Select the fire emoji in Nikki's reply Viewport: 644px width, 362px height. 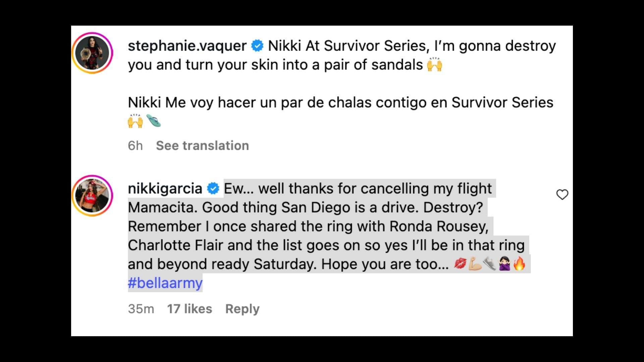point(519,264)
